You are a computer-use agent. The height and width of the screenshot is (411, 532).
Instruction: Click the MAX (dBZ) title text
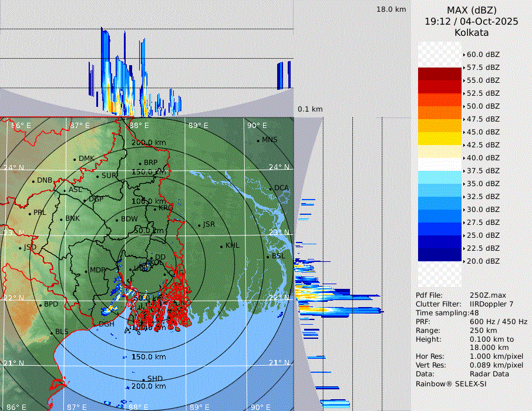click(x=471, y=10)
